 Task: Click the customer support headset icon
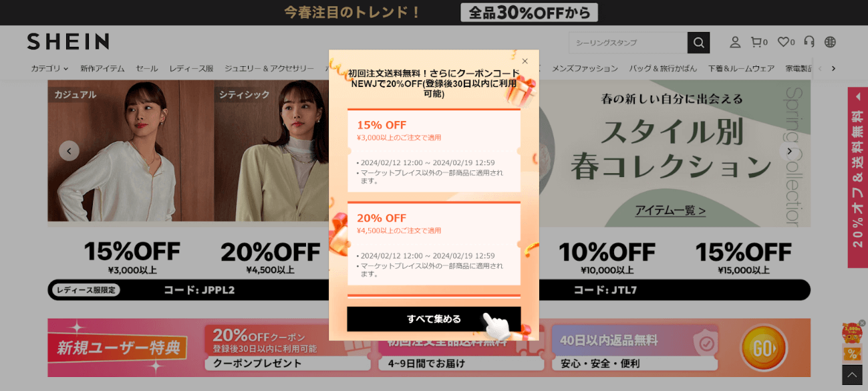pos(809,42)
